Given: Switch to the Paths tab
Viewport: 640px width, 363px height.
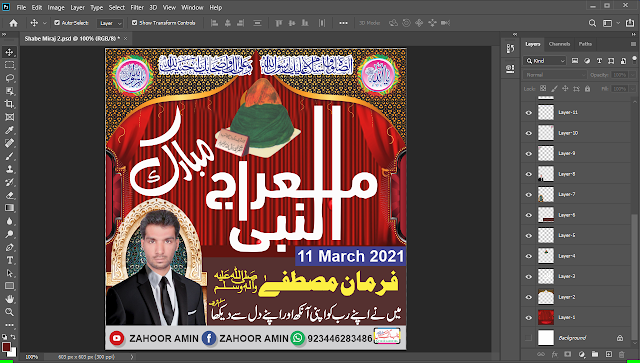Looking at the screenshot, I should pos(585,44).
